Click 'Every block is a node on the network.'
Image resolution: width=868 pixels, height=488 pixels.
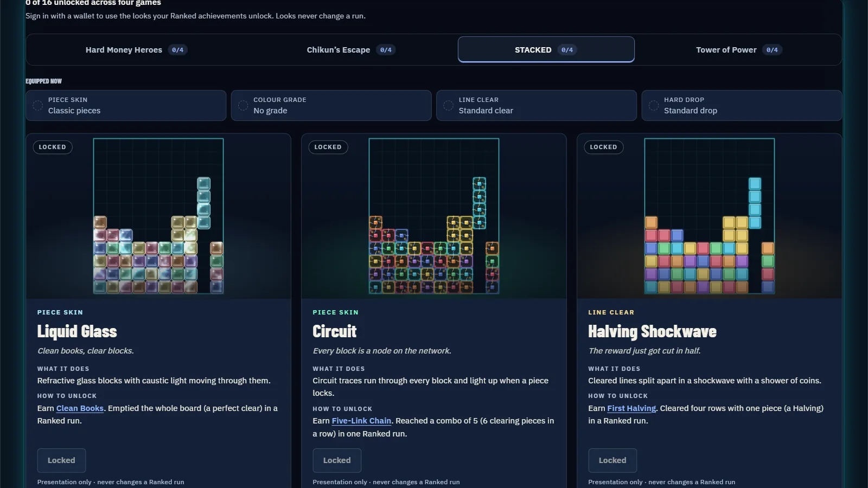[382, 351]
